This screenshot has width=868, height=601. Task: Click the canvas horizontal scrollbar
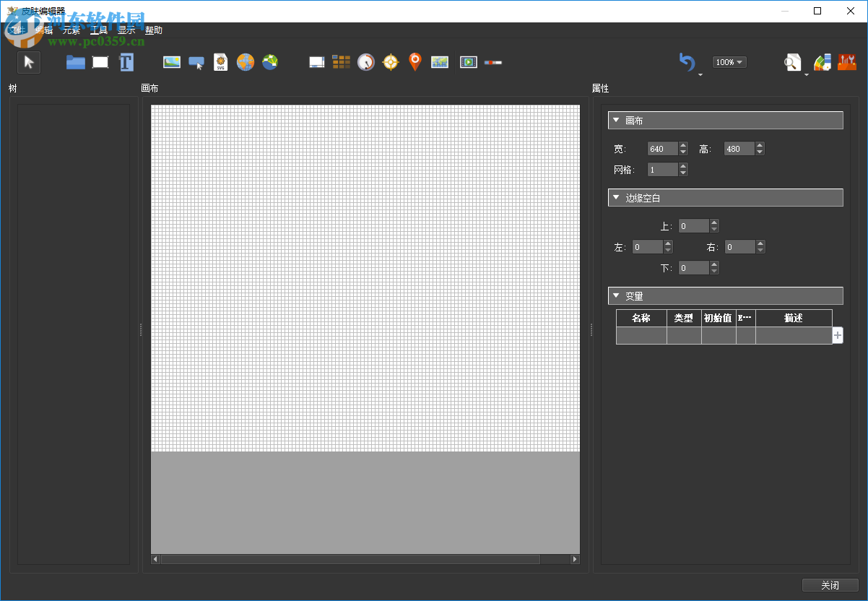(350, 559)
